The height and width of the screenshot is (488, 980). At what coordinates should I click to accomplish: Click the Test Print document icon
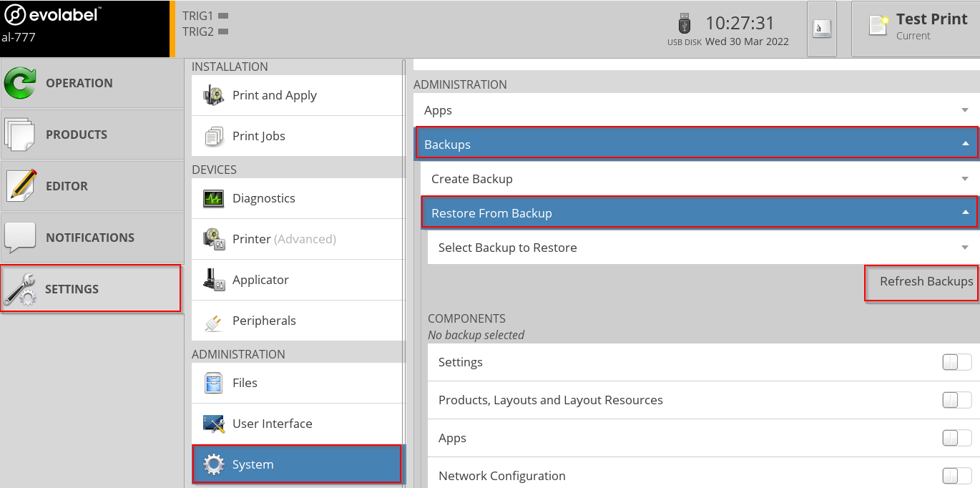[x=878, y=25]
